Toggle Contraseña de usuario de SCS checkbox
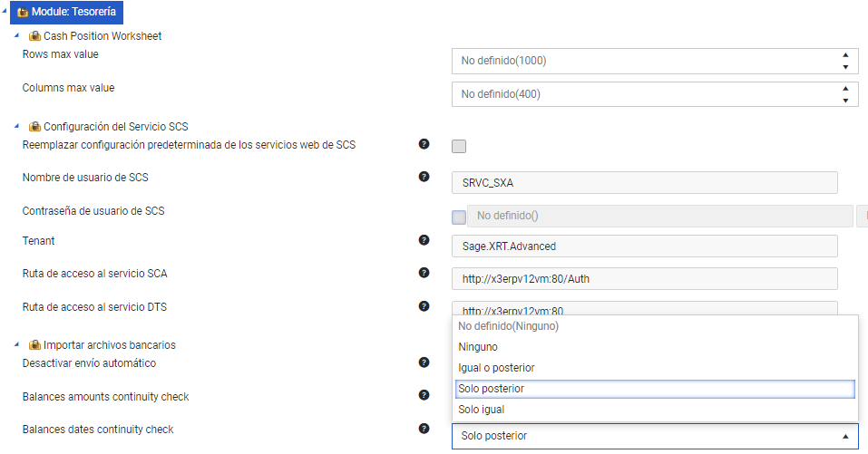Viewport: 868px width, 454px height. 459,217
